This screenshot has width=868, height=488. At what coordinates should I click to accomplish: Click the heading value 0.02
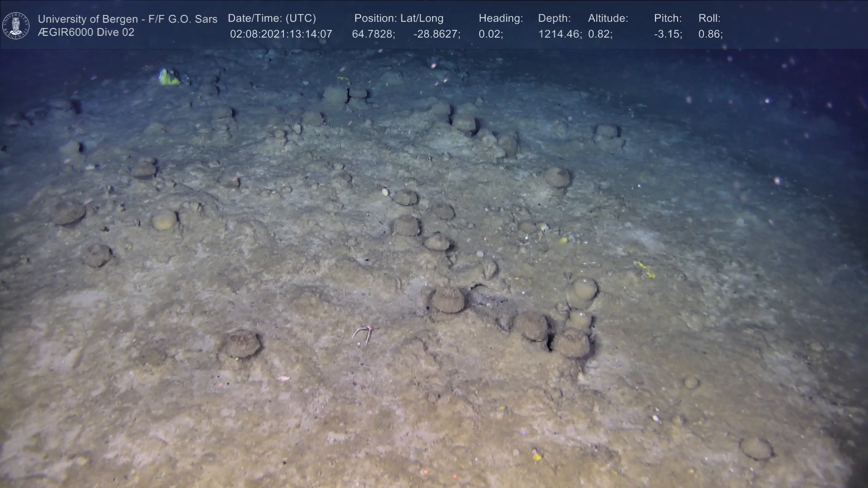(x=491, y=34)
